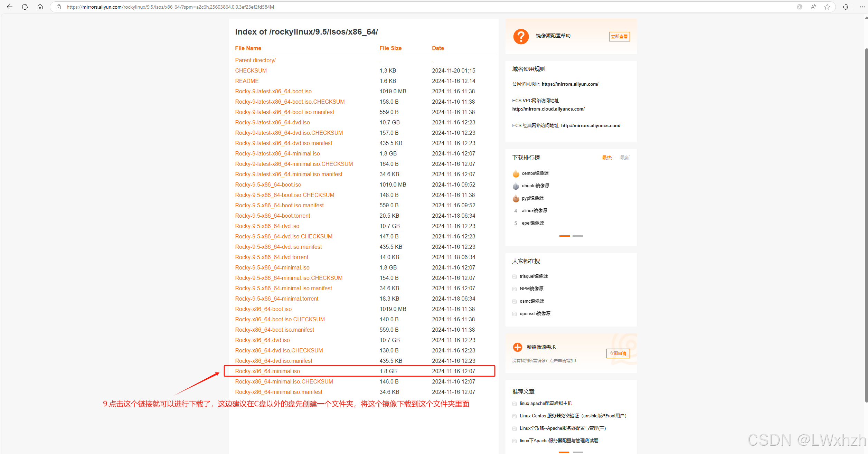
Task: Click the second carousel indicator under download ranking
Action: pos(577,236)
